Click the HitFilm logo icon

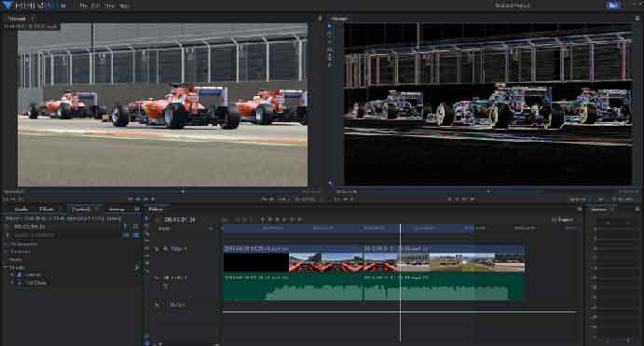click(x=7, y=5)
